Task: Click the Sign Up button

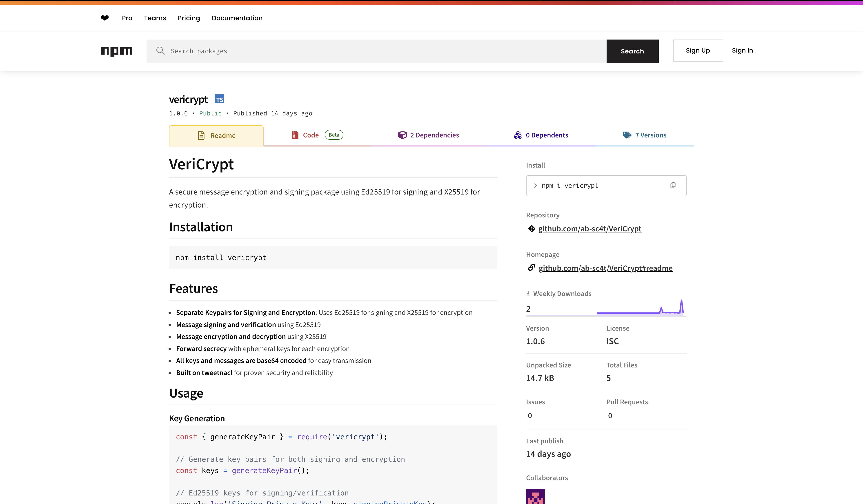Action: (x=698, y=51)
